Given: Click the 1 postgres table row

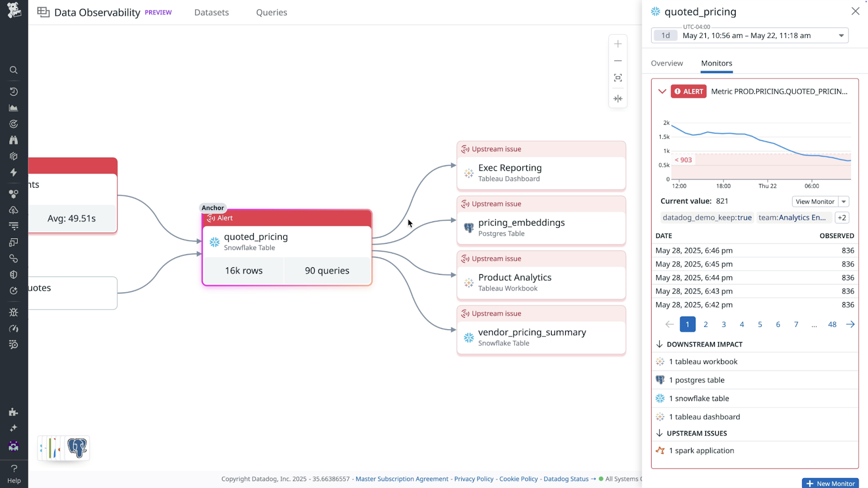Looking at the screenshot, I should pyautogui.click(x=755, y=380).
